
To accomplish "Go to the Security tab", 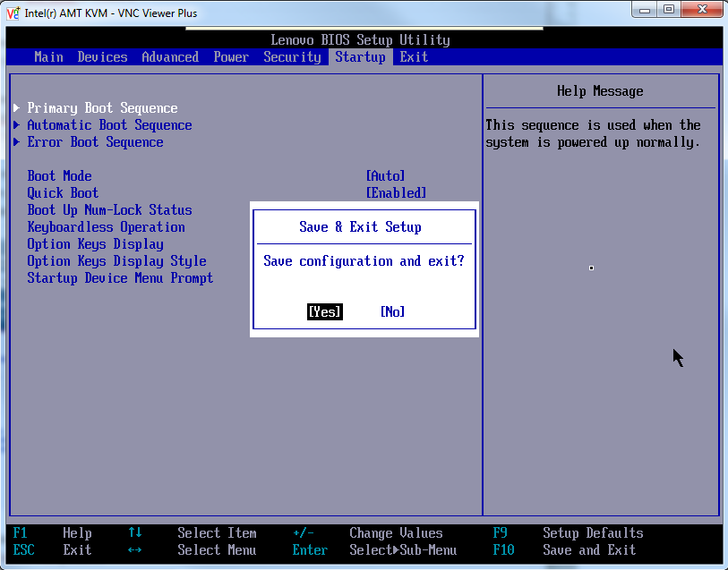I will click(x=292, y=56).
